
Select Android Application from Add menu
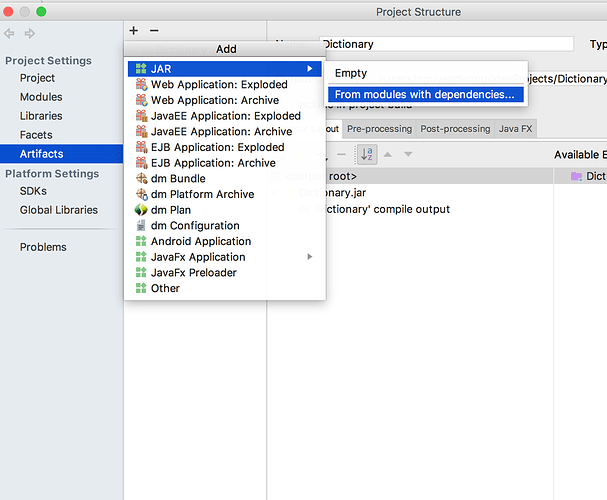click(x=201, y=241)
